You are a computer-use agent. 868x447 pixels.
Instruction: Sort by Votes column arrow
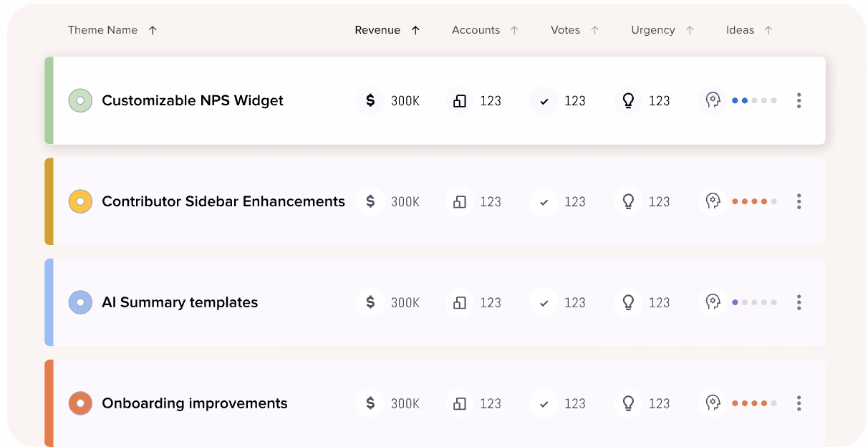pos(595,30)
